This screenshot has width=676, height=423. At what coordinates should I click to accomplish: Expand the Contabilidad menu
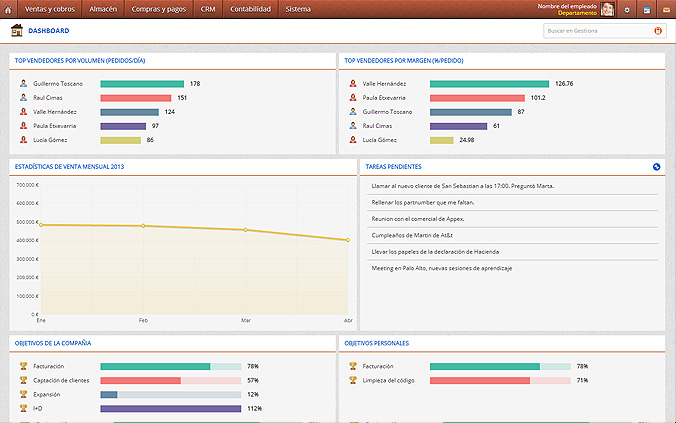[x=250, y=9]
